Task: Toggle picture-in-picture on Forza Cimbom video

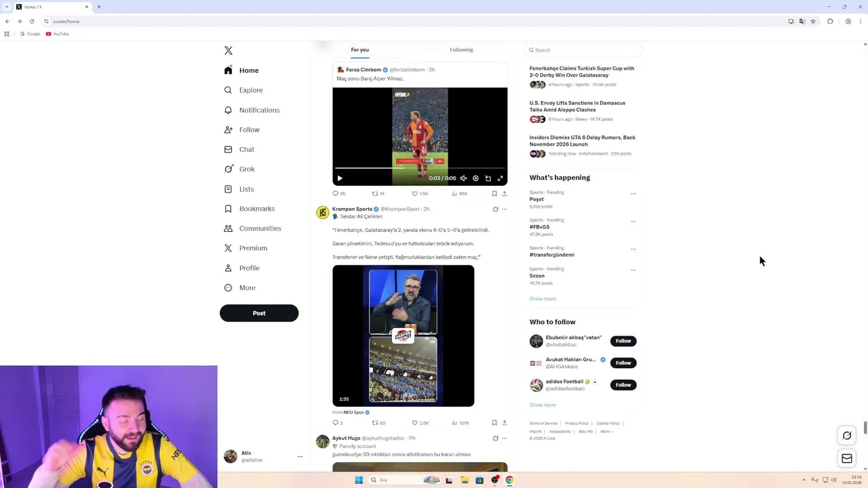Action: pos(488,178)
